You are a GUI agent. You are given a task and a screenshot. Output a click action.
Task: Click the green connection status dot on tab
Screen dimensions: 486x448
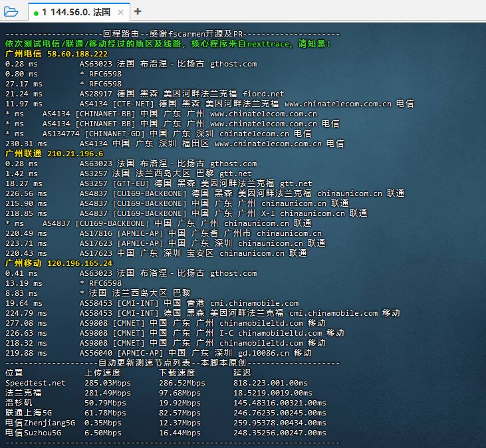click(36, 13)
